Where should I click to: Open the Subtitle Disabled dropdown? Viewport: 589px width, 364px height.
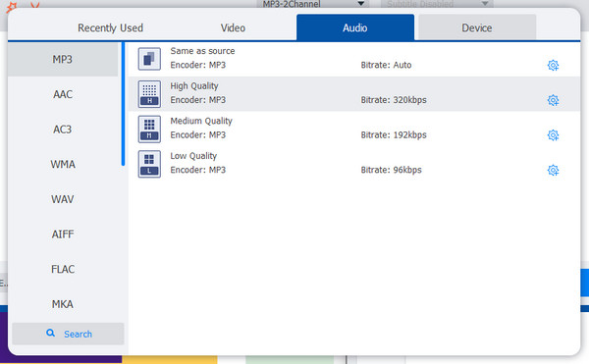[x=437, y=4]
